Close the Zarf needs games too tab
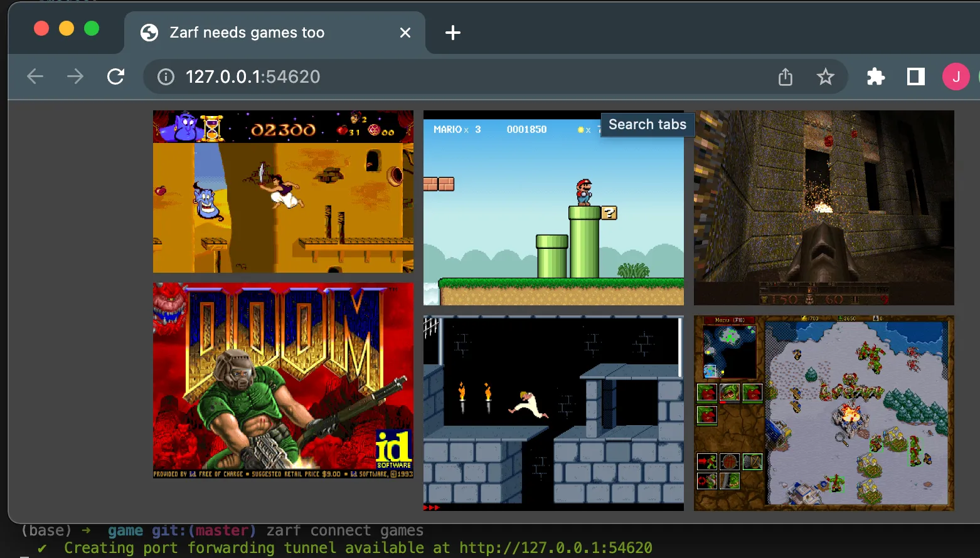Screen dimensions: 980x558 point(405,33)
